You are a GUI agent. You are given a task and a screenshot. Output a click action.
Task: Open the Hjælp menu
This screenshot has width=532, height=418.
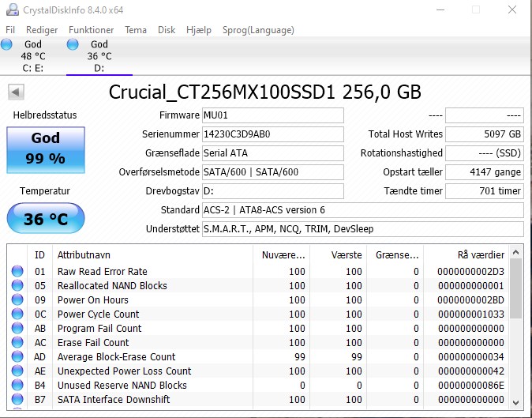click(x=198, y=30)
